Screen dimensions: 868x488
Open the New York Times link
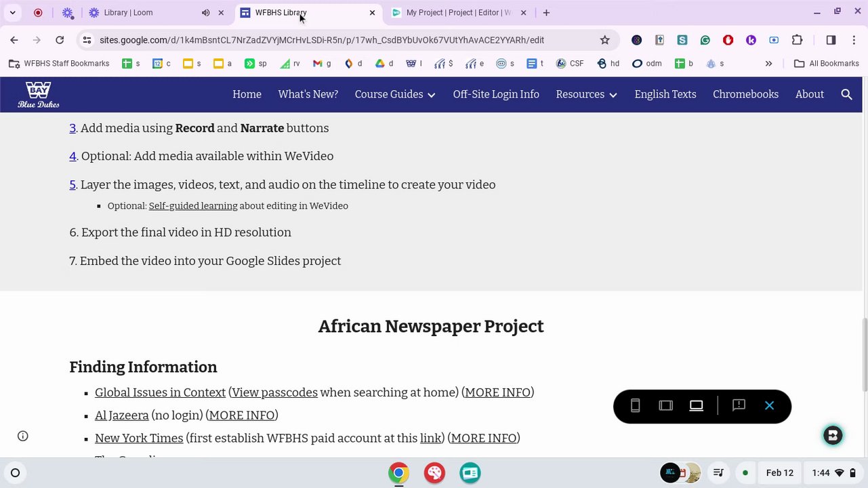(x=139, y=439)
